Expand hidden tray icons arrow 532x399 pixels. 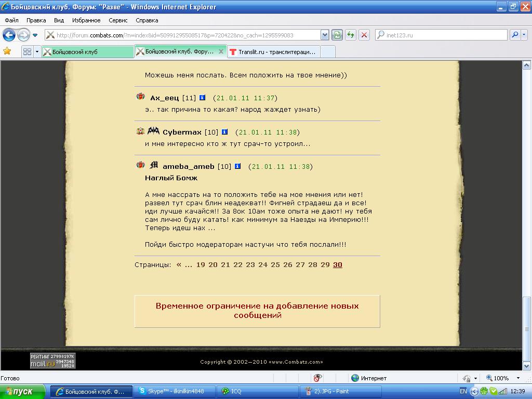(474, 391)
